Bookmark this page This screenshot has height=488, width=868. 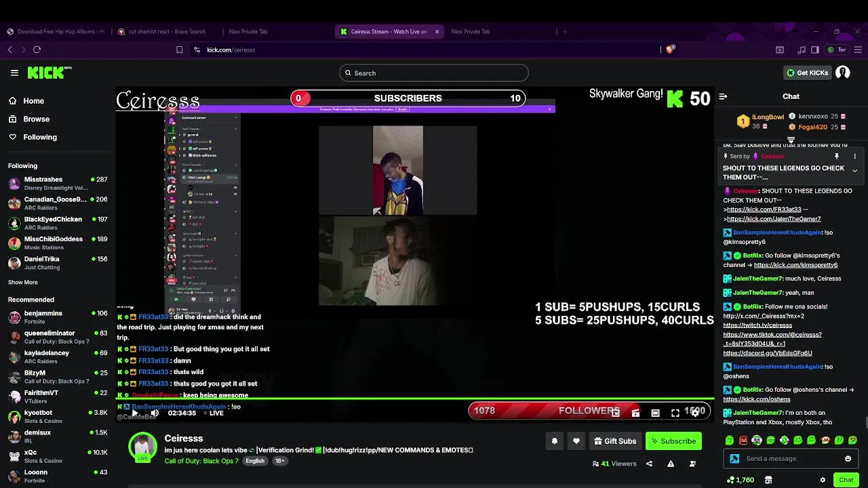[x=179, y=49]
